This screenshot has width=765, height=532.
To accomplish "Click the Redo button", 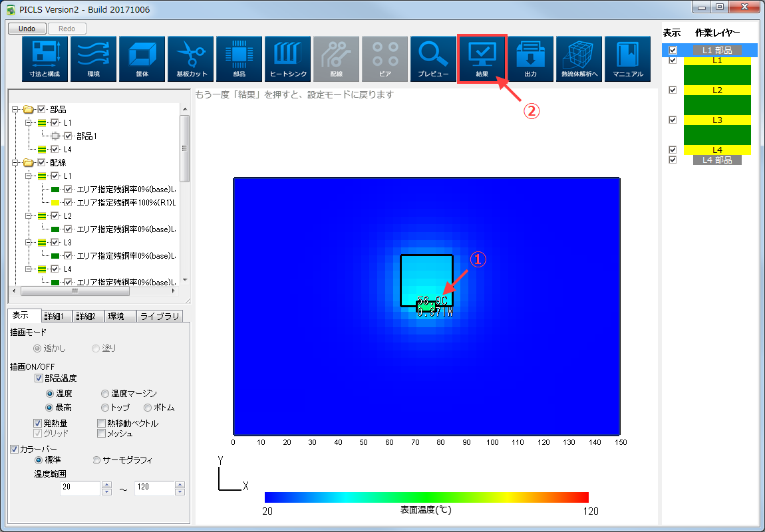I will click(67, 29).
